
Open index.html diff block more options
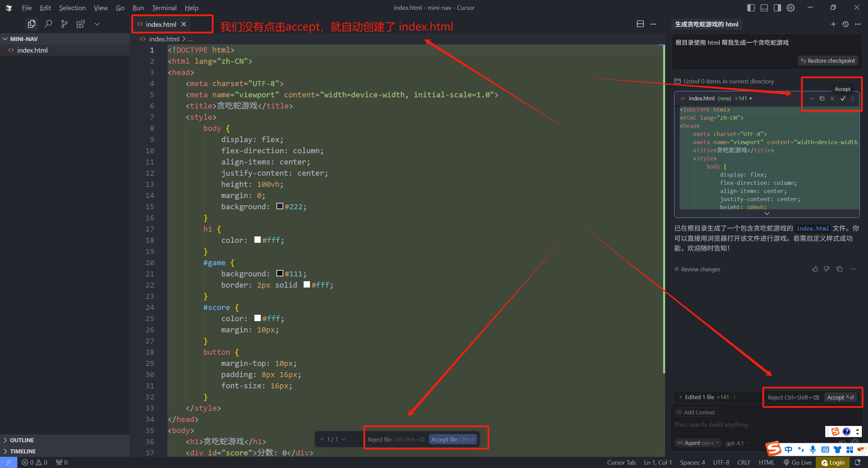pyautogui.click(x=812, y=99)
